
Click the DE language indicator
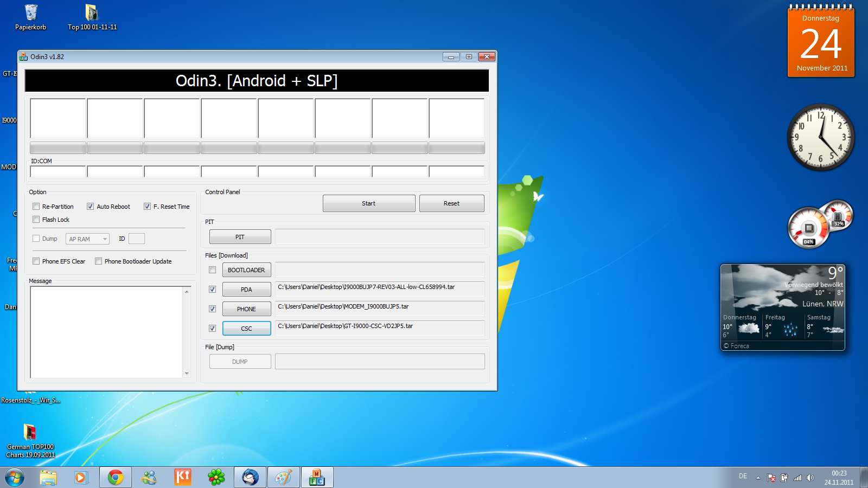[743, 476]
